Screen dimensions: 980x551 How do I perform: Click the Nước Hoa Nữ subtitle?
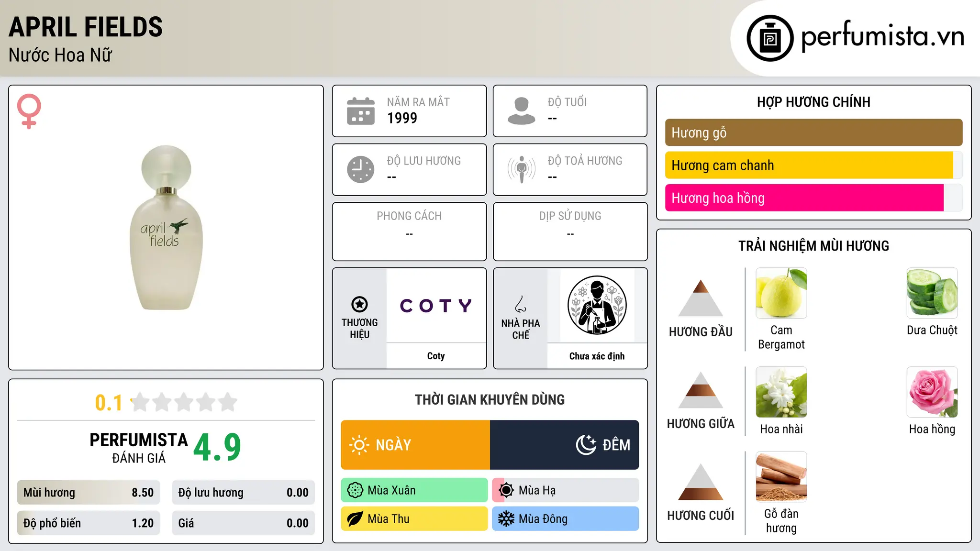click(60, 55)
